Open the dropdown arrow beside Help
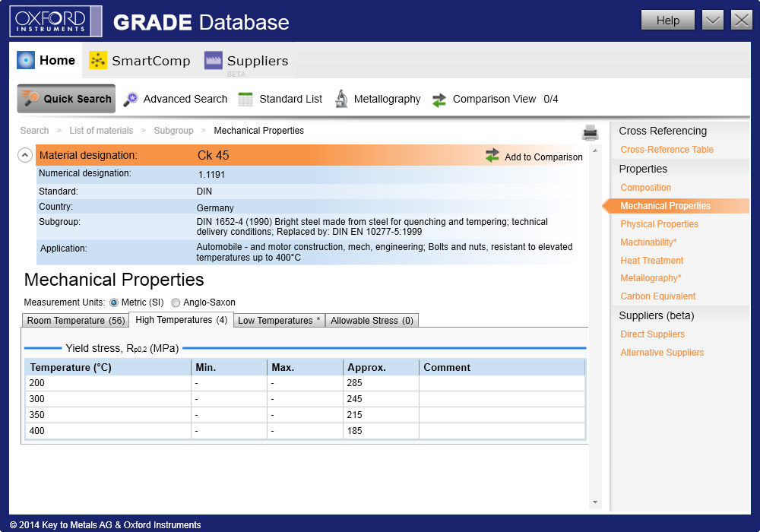The image size is (760, 532). pos(713,21)
